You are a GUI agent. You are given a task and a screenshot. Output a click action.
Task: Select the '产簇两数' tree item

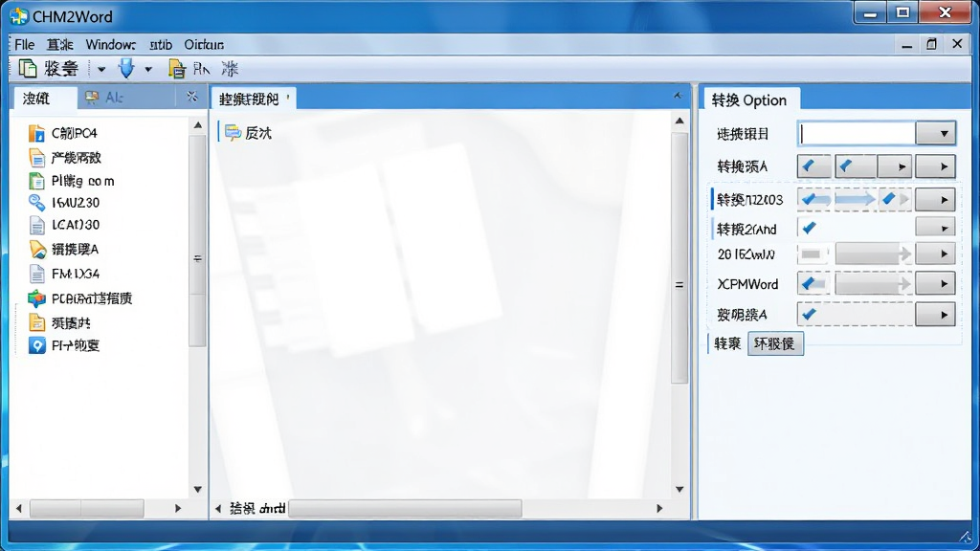coord(76,158)
